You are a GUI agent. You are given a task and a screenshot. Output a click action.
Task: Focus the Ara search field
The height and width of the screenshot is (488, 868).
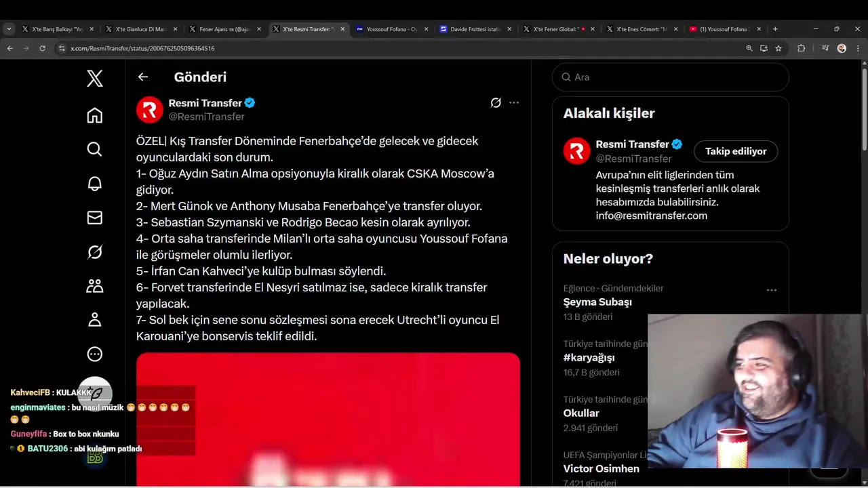pyautogui.click(x=671, y=77)
